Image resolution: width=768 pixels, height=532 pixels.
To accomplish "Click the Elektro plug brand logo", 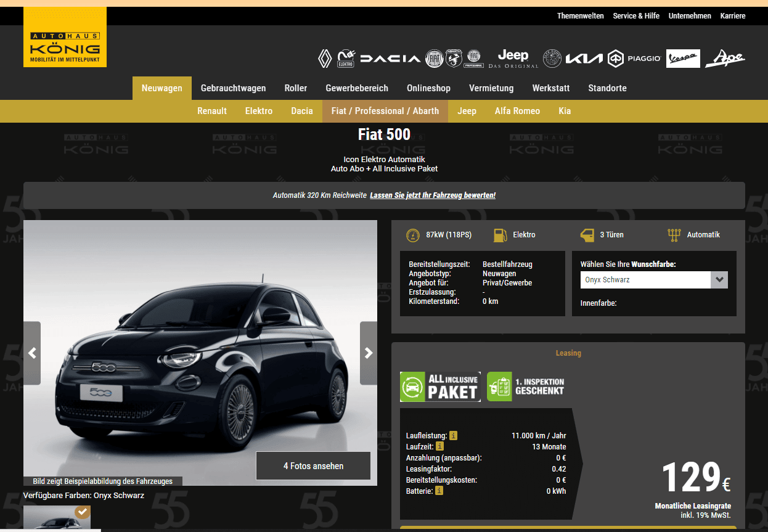I will 345,59.
